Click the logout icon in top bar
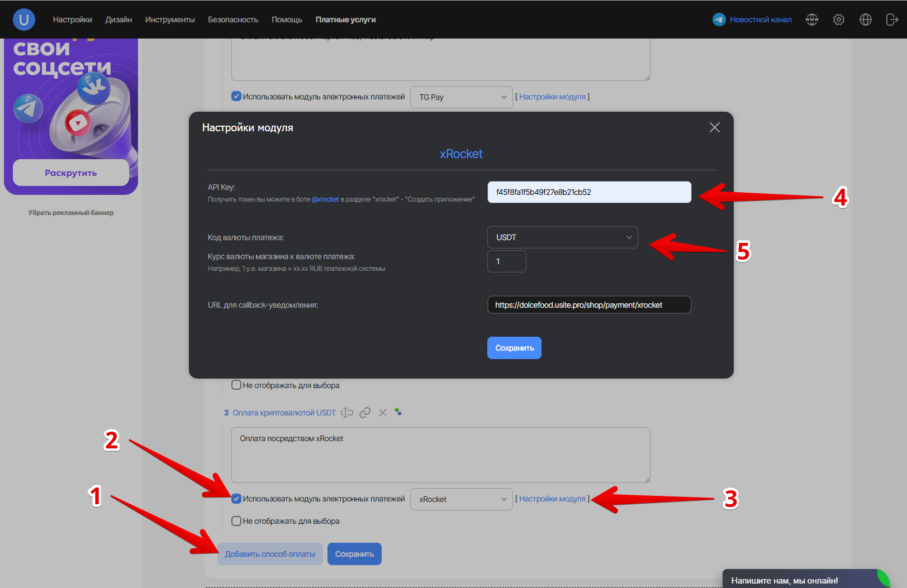The image size is (907, 588). tap(892, 20)
